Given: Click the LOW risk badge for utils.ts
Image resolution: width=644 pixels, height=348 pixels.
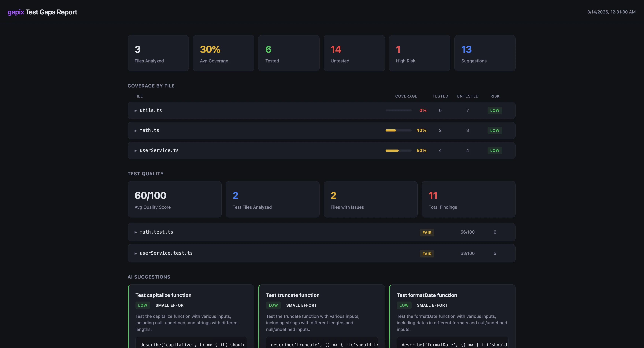Looking at the screenshot, I should (494, 110).
